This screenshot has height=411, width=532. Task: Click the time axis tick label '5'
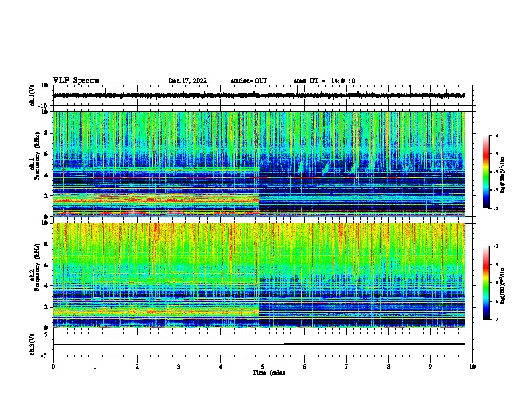pos(263,367)
